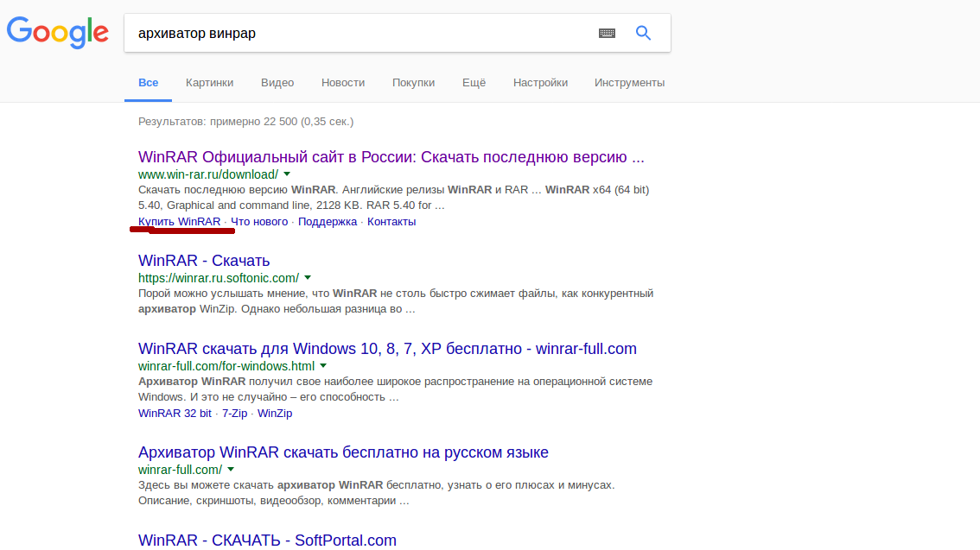Click the Купить WinRAR sitelink

point(180,222)
